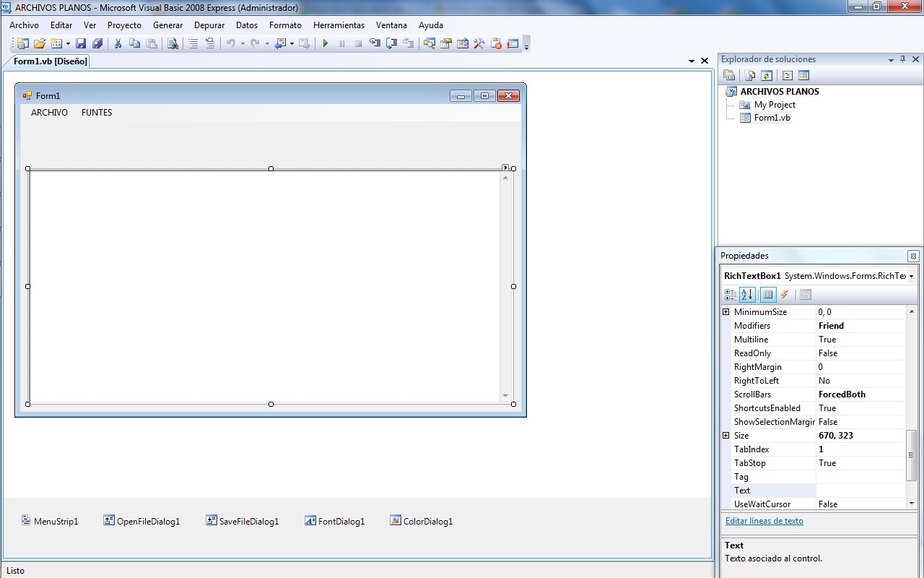Toggle alphabetical sorting in the Properties panel
The width and height of the screenshot is (924, 578).
[746, 294]
